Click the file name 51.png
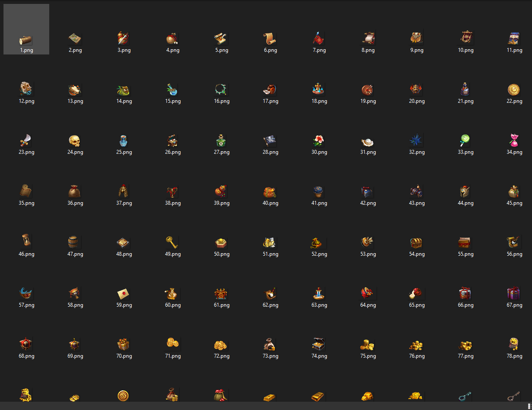Image resolution: width=532 pixels, height=410 pixels. pos(270,254)
